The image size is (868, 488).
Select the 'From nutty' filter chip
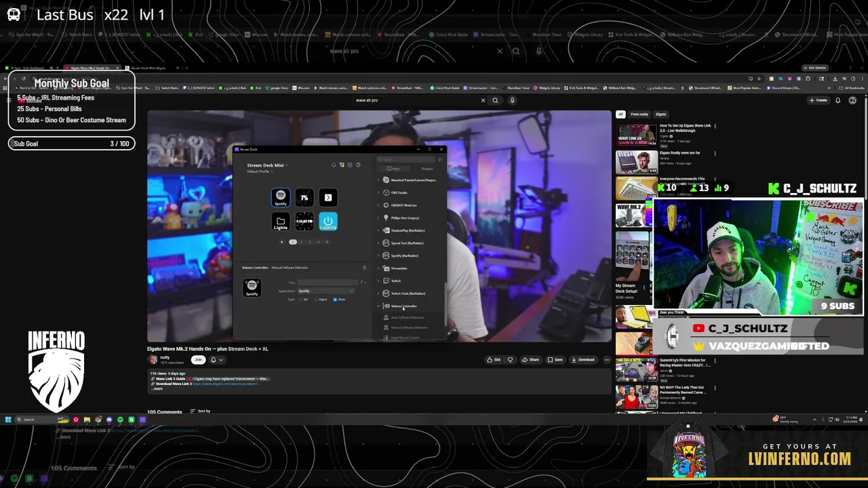pyautogui.click(x=639, y=115)
